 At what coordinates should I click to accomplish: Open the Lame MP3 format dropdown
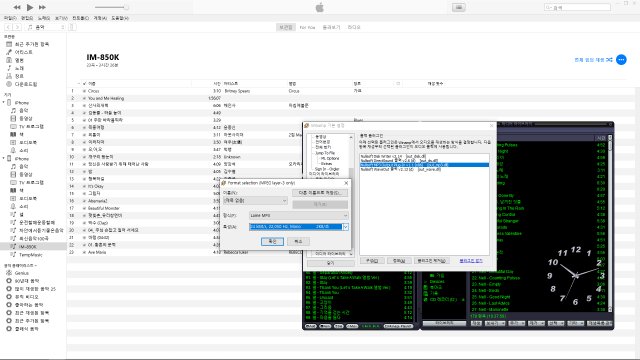[299, 216]
